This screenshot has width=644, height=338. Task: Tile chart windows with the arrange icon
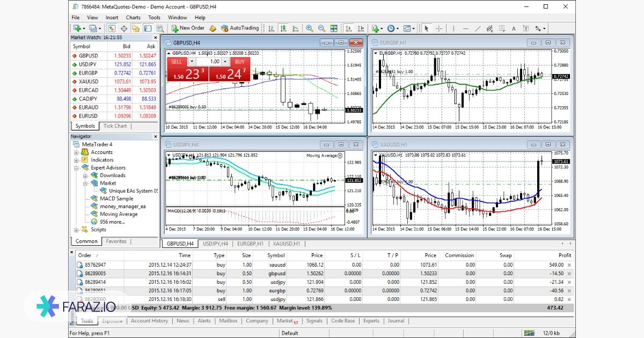coord(333,28)
